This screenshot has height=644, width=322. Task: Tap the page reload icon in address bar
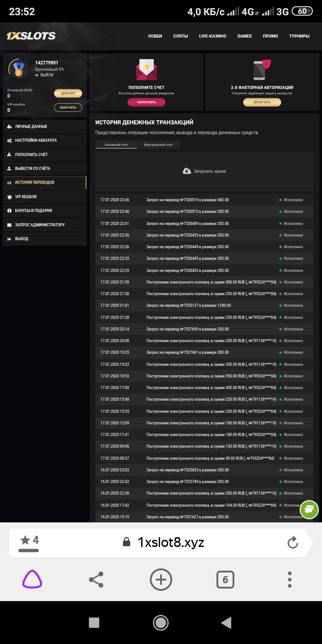tap(292, 543)
